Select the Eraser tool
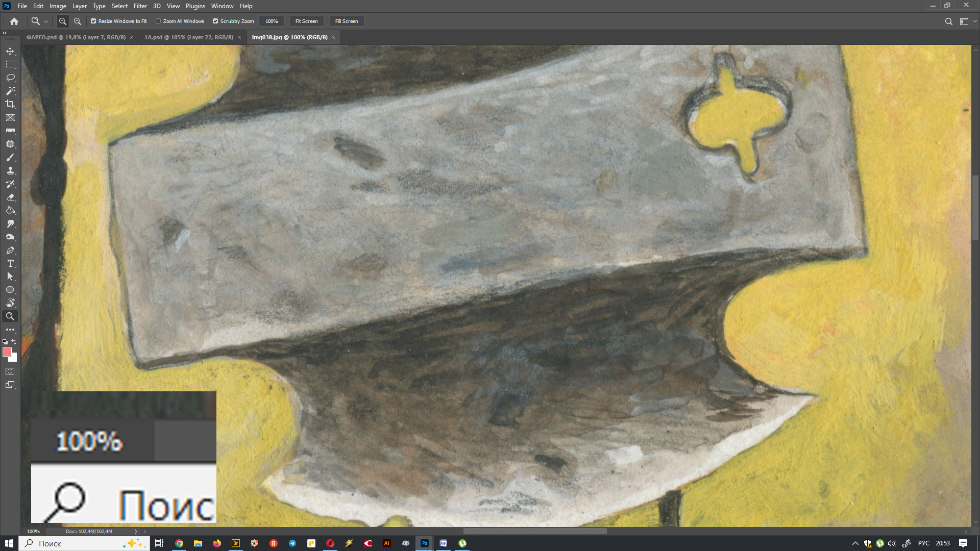The image size is (980, 551). point(10,197)
